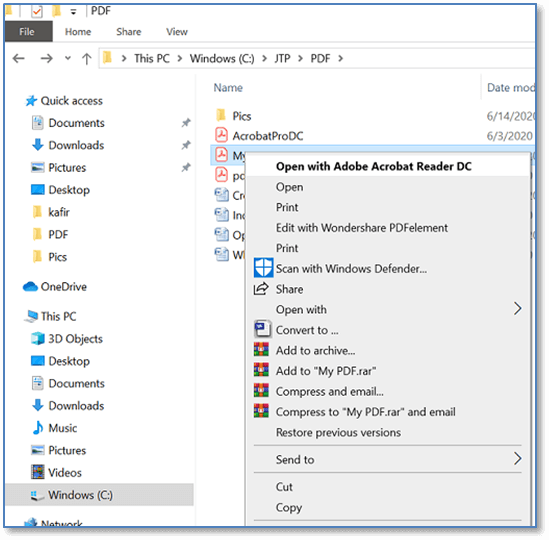Screen dimensions: 549x540
Task: Click the Back navigation arrow
Action: point(19,58)
